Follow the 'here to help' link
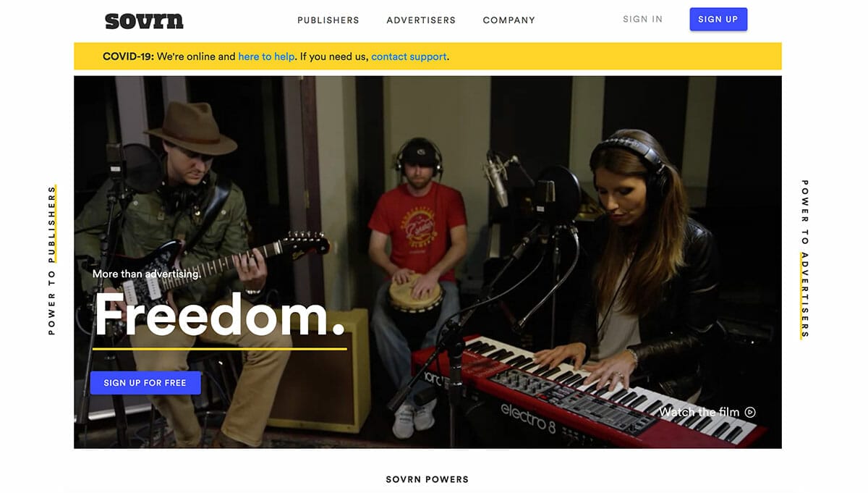Image resolution: width=868 pixels, height=493 pixels. pos(266,56)
